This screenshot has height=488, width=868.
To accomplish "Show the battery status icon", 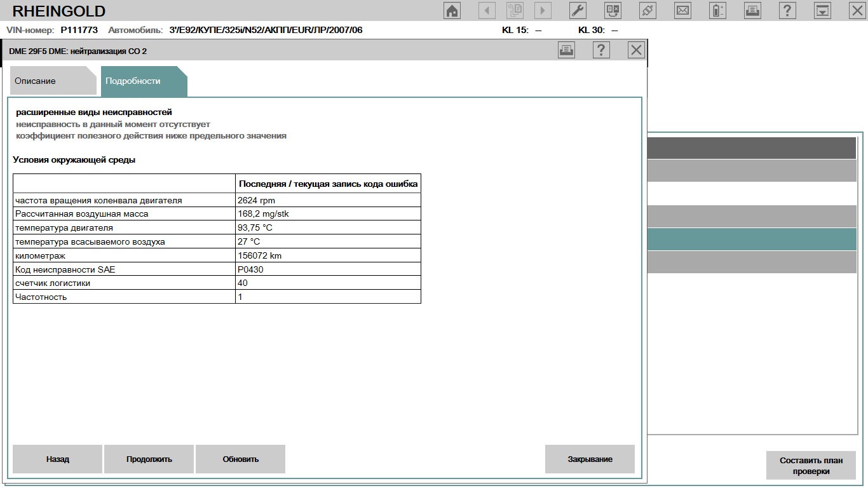I will 717,10.
